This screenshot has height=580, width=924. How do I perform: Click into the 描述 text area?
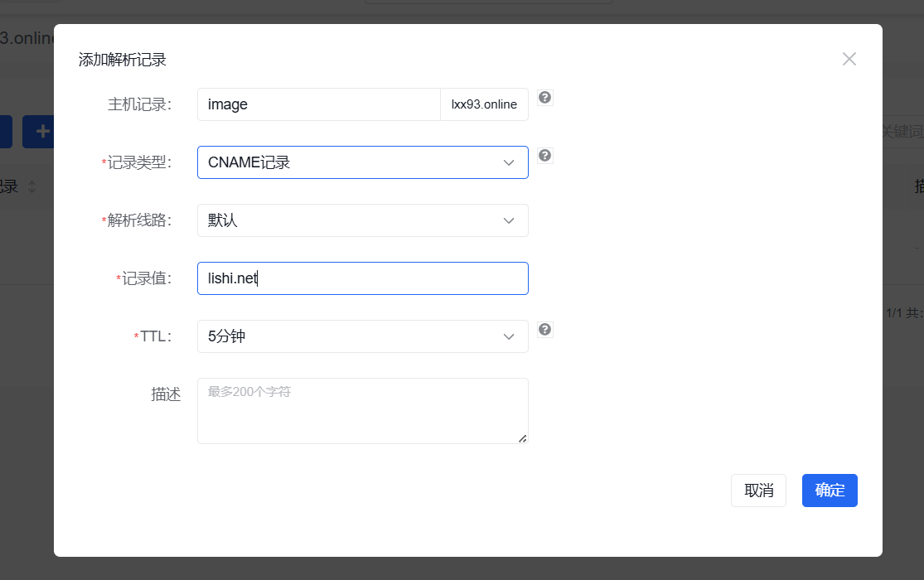point(362,411)
